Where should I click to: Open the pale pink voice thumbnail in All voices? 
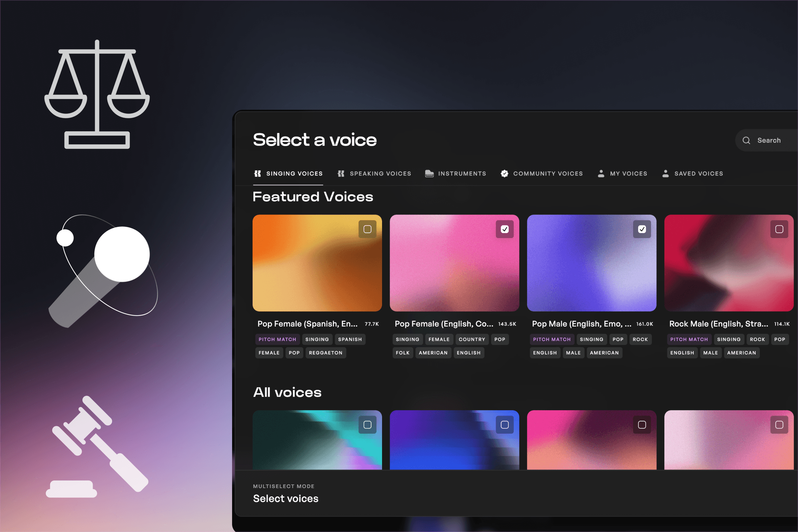click(729, 440)
